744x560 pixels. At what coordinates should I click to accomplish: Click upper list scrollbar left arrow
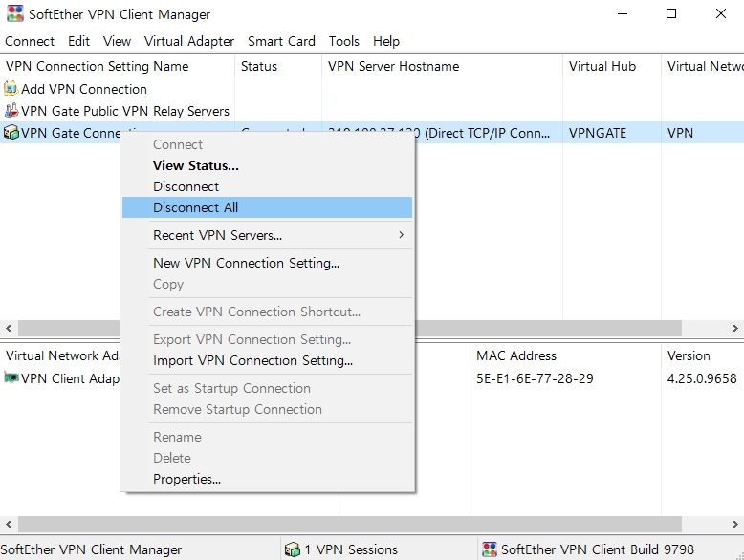tap(9, 328)
